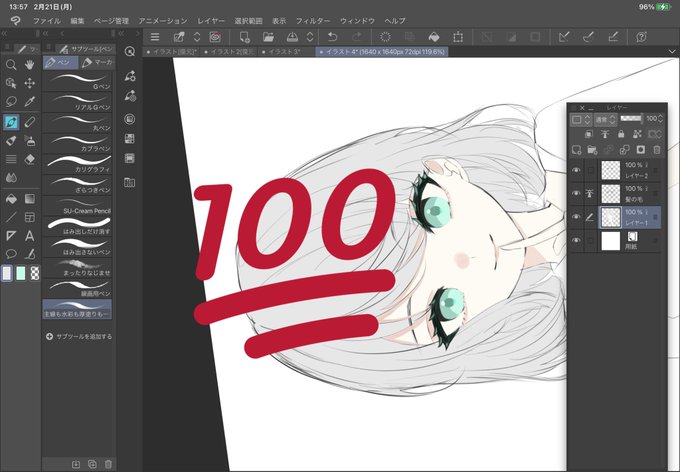The height and width of the screenshot is (472, 680).
Task: Select the Eraser tool
Action: coord(29,159)
